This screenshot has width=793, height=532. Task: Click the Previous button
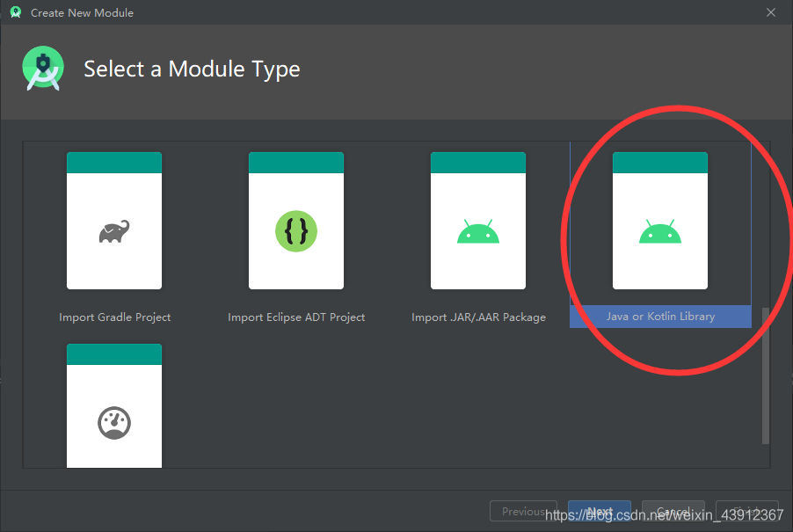[x=523, y=511]
